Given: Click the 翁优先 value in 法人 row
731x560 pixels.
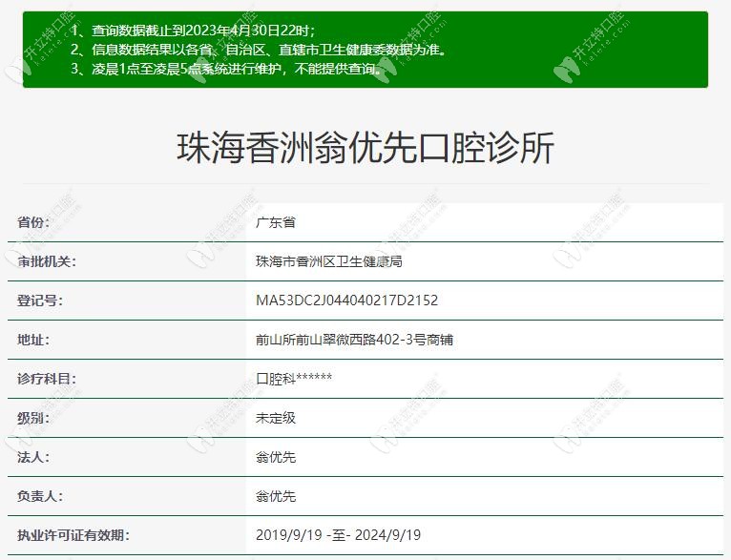Looking at the screenshot, I should coord(276,457).
